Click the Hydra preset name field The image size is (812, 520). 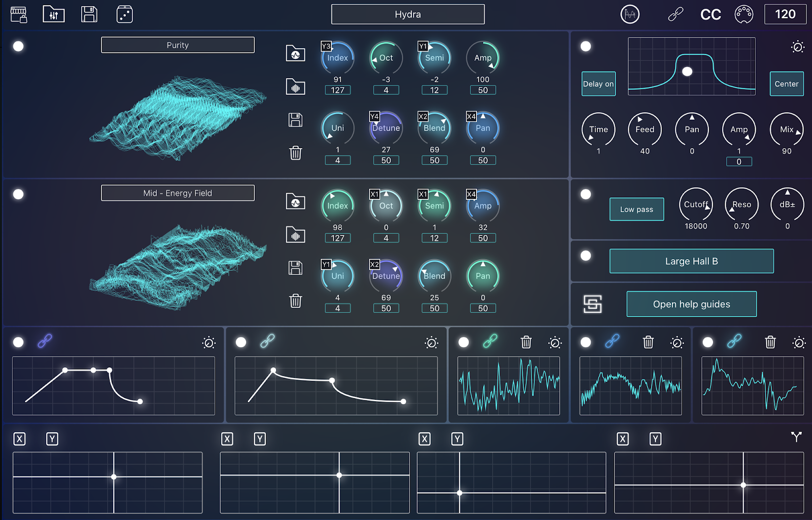(408, 14)
